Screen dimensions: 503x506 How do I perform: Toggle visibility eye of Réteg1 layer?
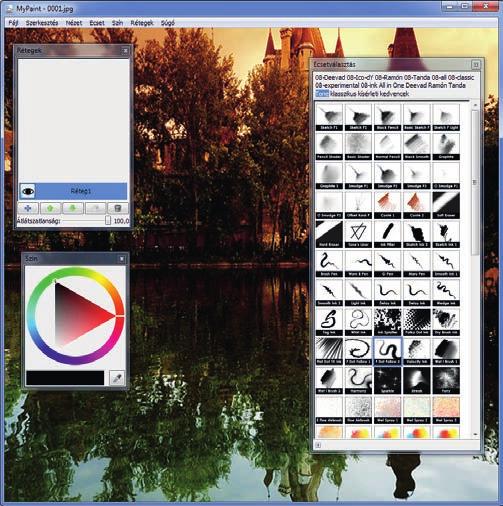(x=27, y=191)
